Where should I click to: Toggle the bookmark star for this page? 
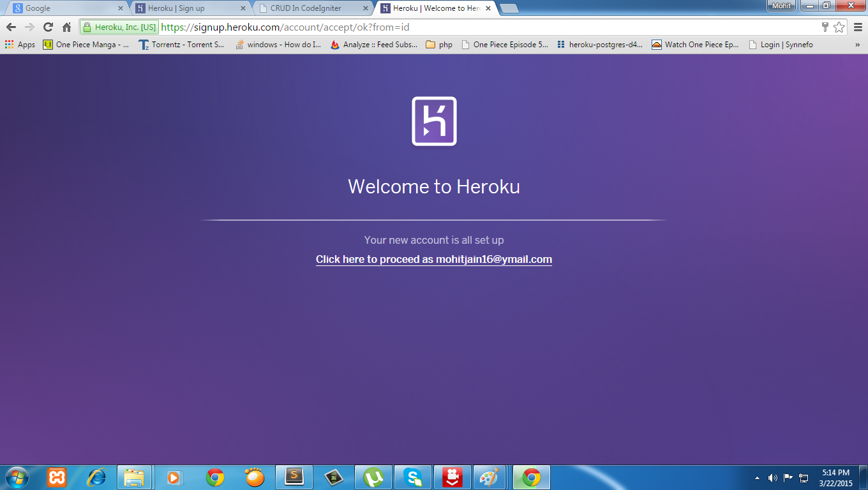(x=839, y=27)
